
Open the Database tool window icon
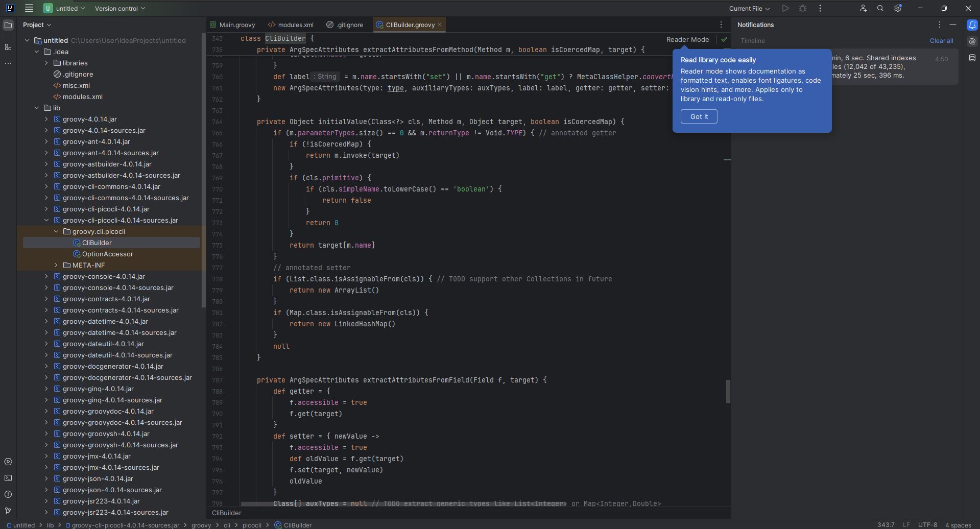[972, 58]
